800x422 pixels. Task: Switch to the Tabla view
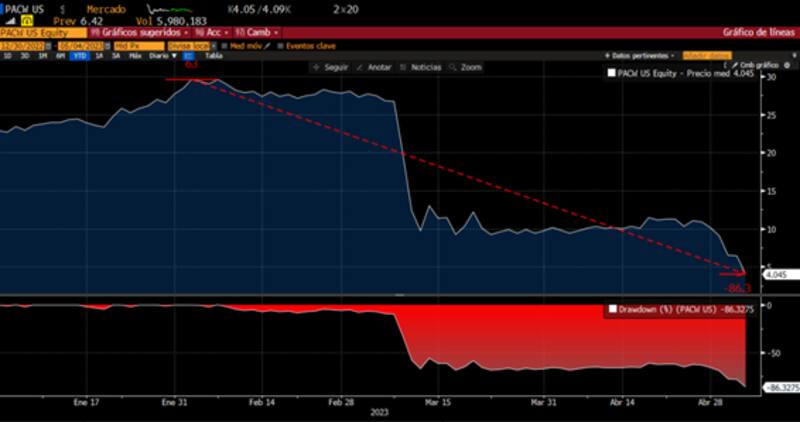[x=213, y=56]
